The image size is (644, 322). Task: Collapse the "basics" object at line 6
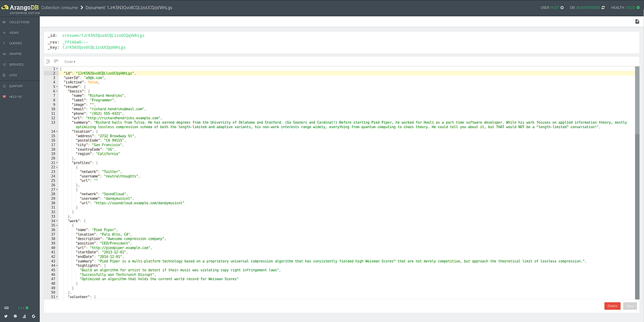point(57,91)
